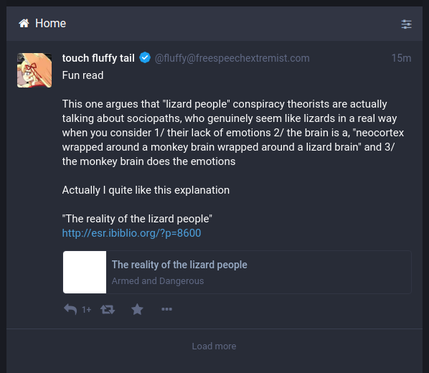
Task: Reply to the lizard people post
Action: 70,309
